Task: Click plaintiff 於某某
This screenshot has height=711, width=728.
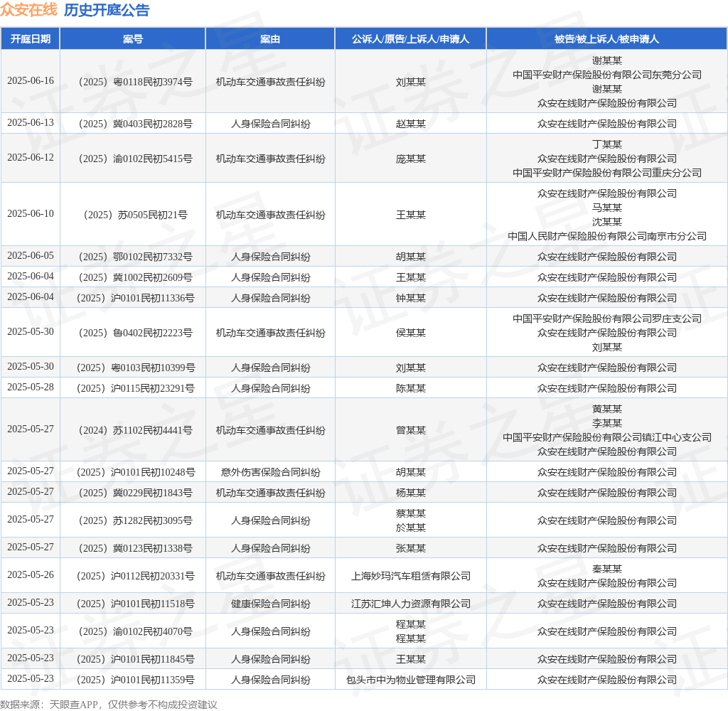Action: pyautogui.click(x=410, y=527)
